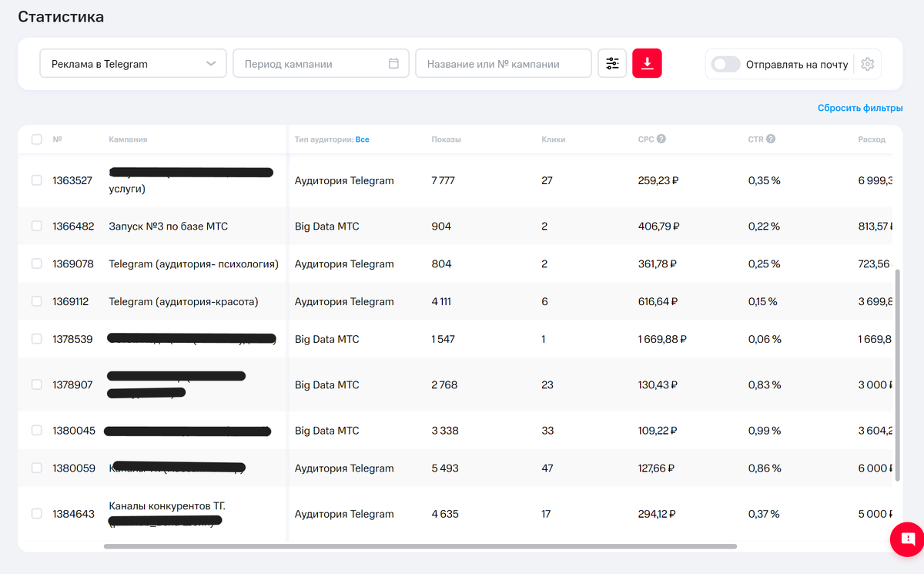Click the CPC value '109,22 ₽'
Viewport: 924px width, 574px height.
point(658,431)
